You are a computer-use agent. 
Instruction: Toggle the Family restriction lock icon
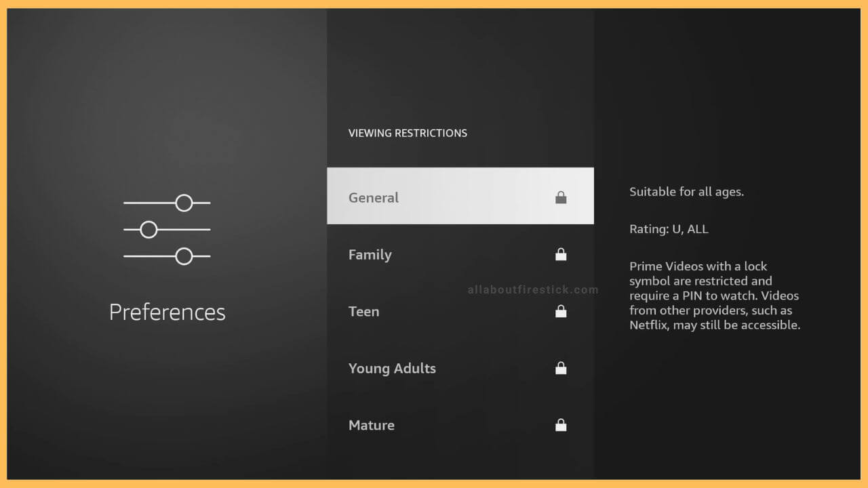click(x=561, y=254)
